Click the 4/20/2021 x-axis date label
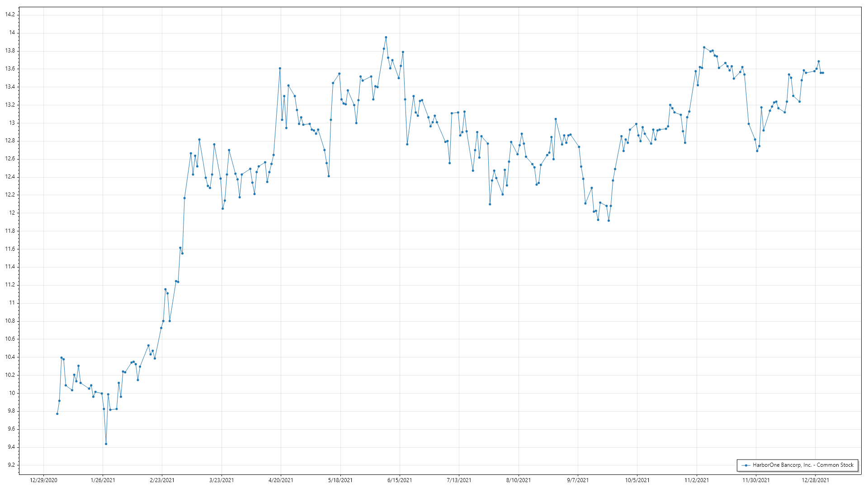Viewport: 868px width, 488px height. pos(281,480)
